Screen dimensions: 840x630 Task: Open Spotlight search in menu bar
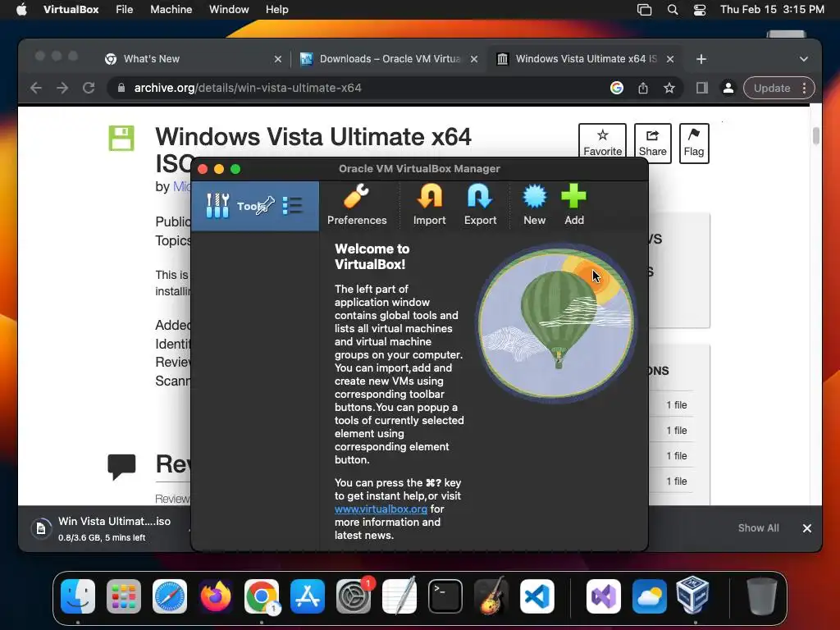[x=673, y=10]
